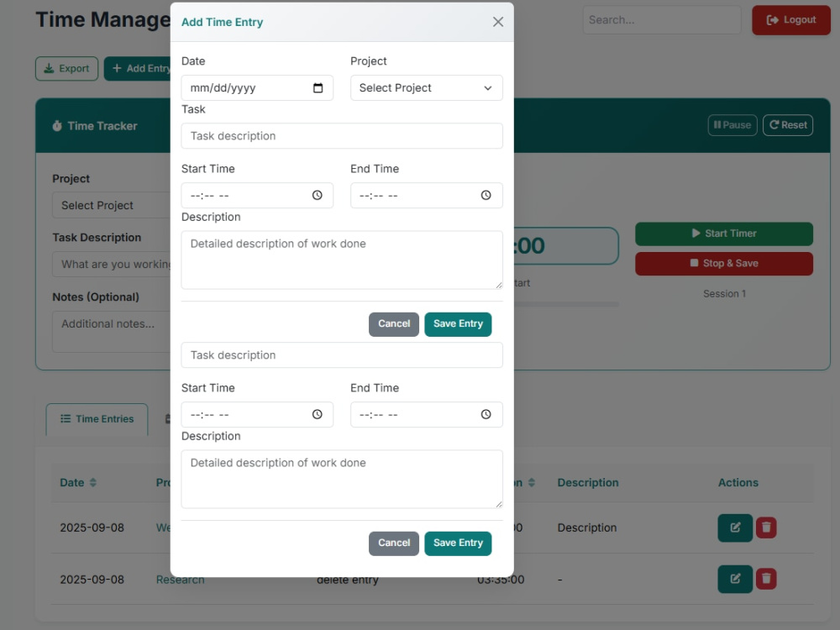This screenshot has height=630, width=840.
Task: Open the Select Project dropdown in the dialog
Action: pyautogui.click(x=427, y=88)
